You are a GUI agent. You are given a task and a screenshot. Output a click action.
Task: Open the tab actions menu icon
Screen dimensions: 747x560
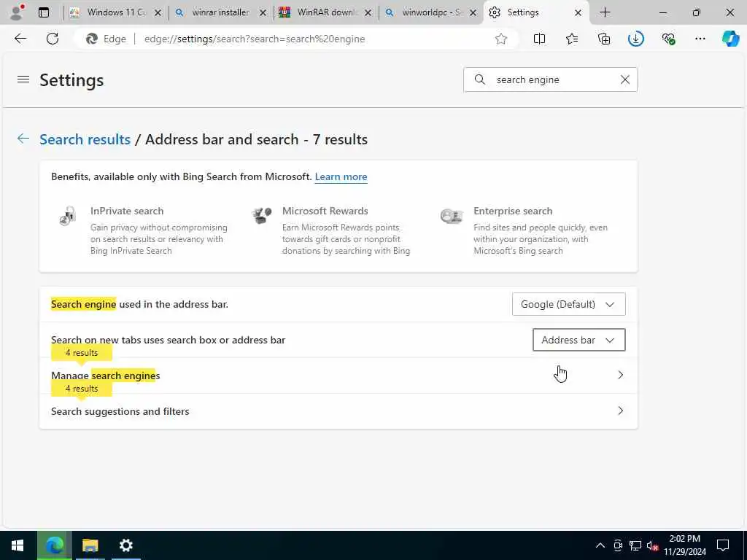pyautogui.click(x=44, y=12)
